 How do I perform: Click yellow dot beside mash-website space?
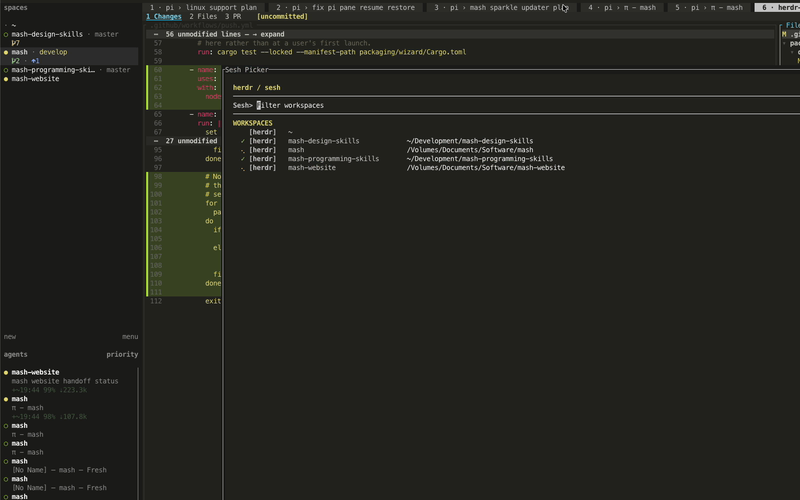6,79
